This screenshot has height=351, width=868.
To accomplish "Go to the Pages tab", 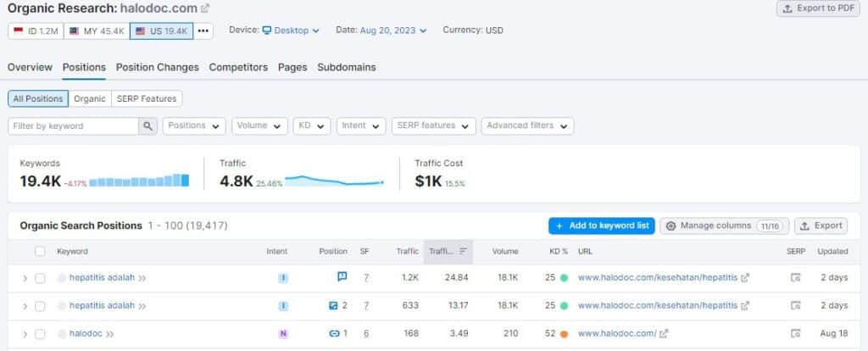I will click(292, 67).
